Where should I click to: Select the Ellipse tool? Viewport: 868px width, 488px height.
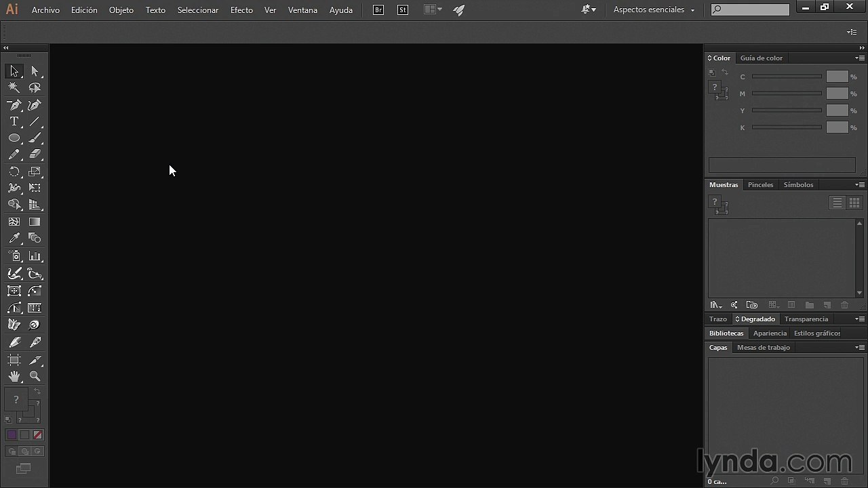(x=14, y=138)
